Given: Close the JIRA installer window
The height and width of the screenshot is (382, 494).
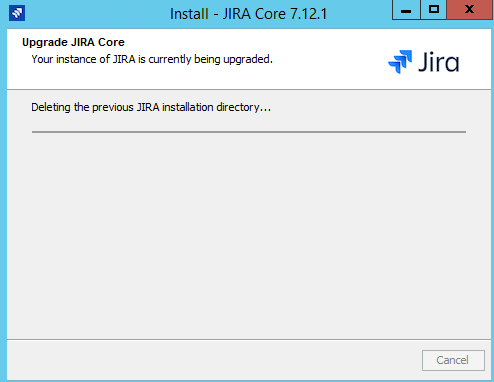Looking at the screenshot, I should click(x=470, y=10).
